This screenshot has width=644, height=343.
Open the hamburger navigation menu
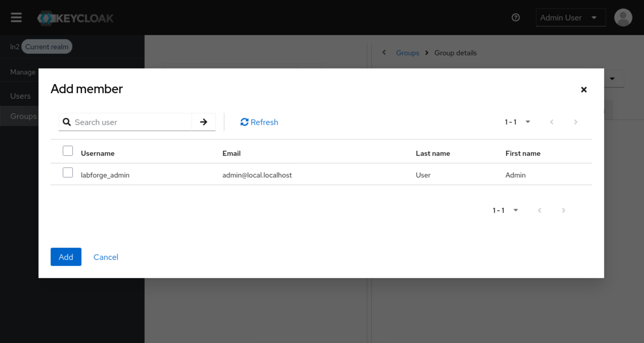click(x=16, y=18)
